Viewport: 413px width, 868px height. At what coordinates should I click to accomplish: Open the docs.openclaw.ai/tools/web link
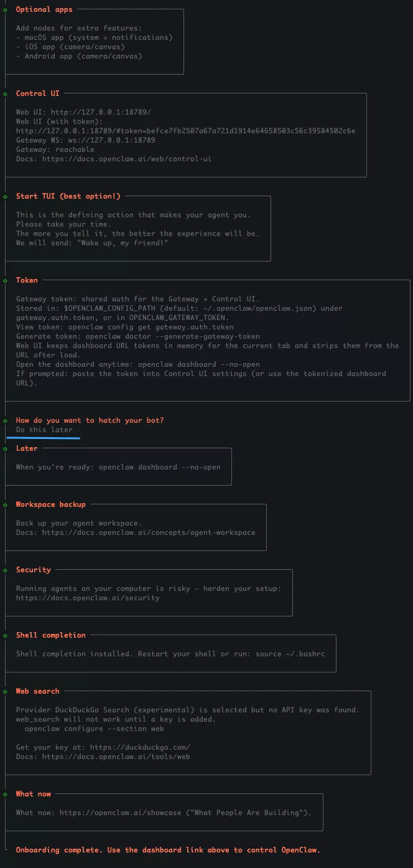[116, 757]
